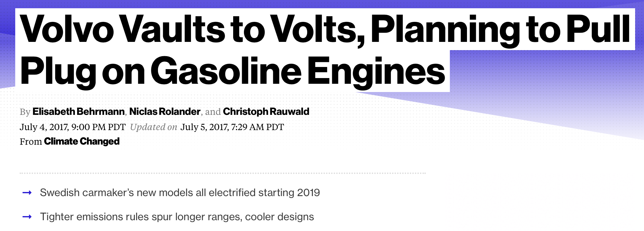This screenshot has height=231, width=644.
Task: Open author Elisabeth Behrmann's profile
Action: pyautogui.click(x=78, y=112)
